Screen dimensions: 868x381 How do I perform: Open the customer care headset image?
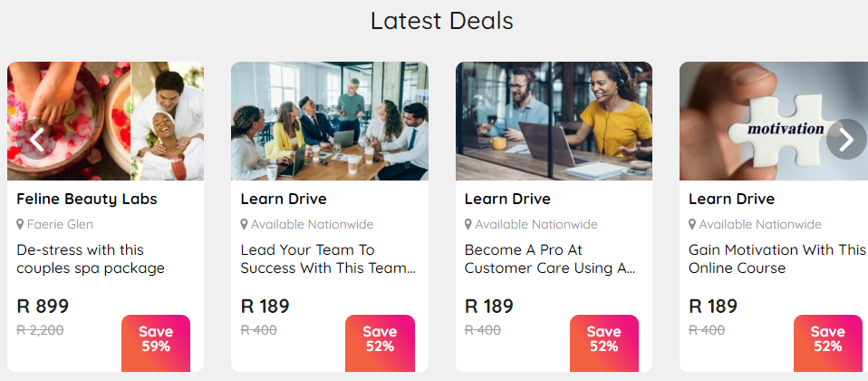(554, 121)
